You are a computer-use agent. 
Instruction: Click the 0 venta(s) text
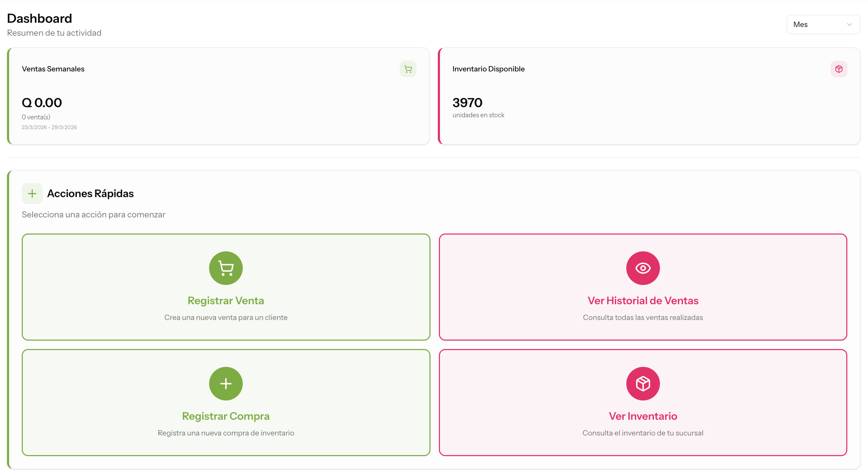coord(36,117)
